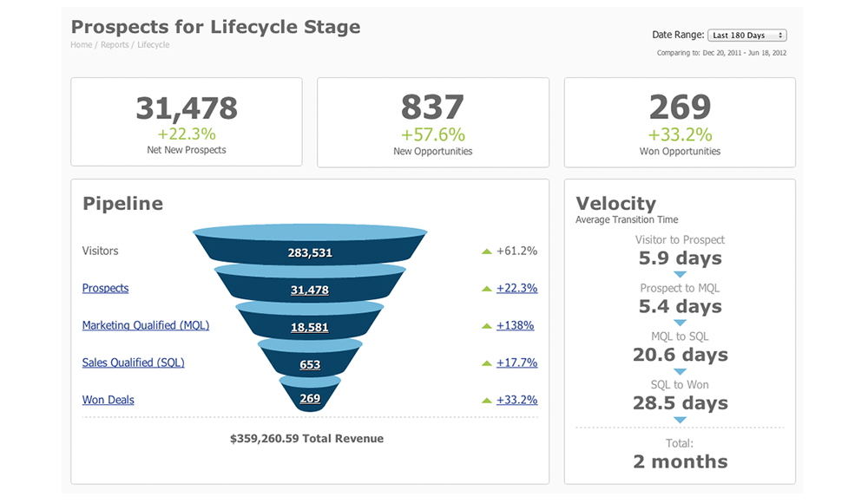Click the Marketing Qualified (MQL) link
This screenshot has width=868, height=503.
(x=145, y=325)
